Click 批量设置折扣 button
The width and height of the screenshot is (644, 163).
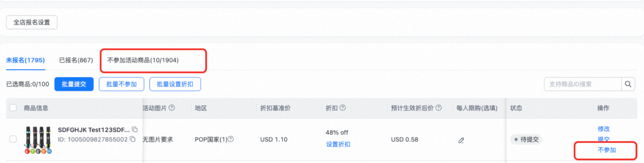click(x=175, y=84)
